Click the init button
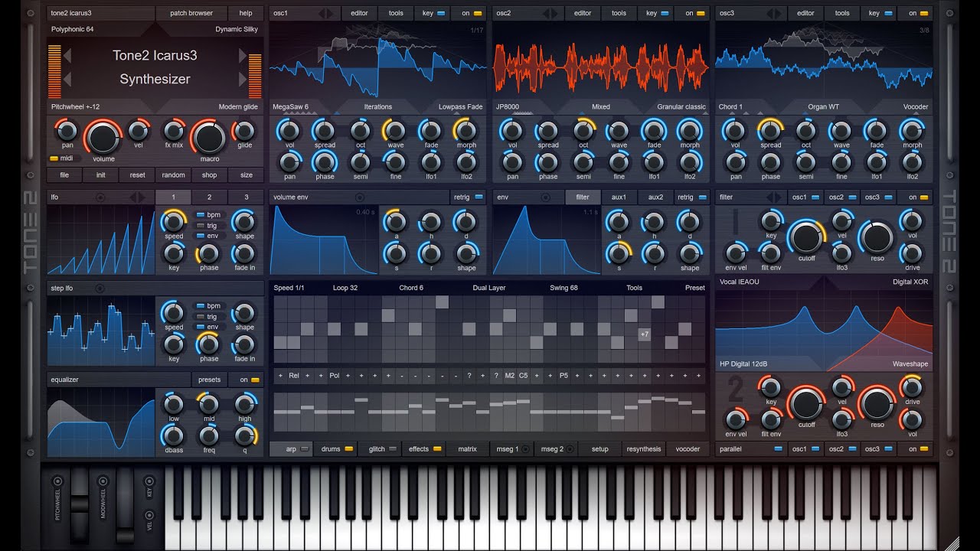Screen dimensions: 980x551 100,174
